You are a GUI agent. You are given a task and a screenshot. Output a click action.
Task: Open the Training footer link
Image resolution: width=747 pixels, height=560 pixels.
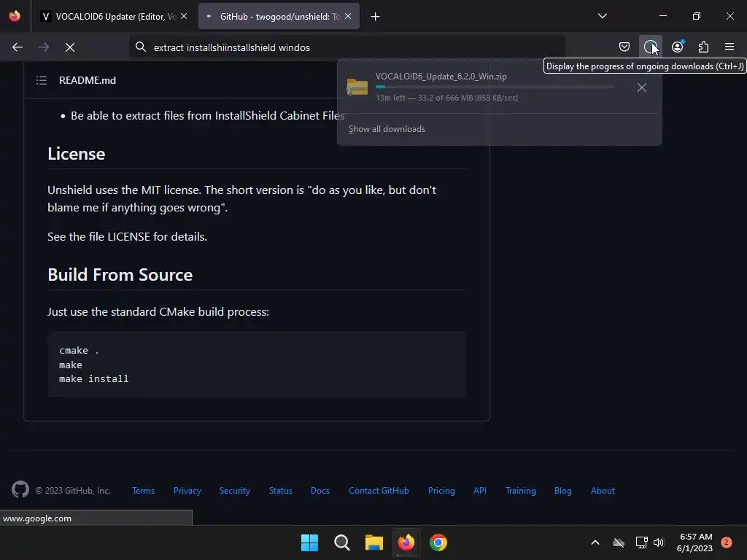pyautogui.click(x=521, y=491)
